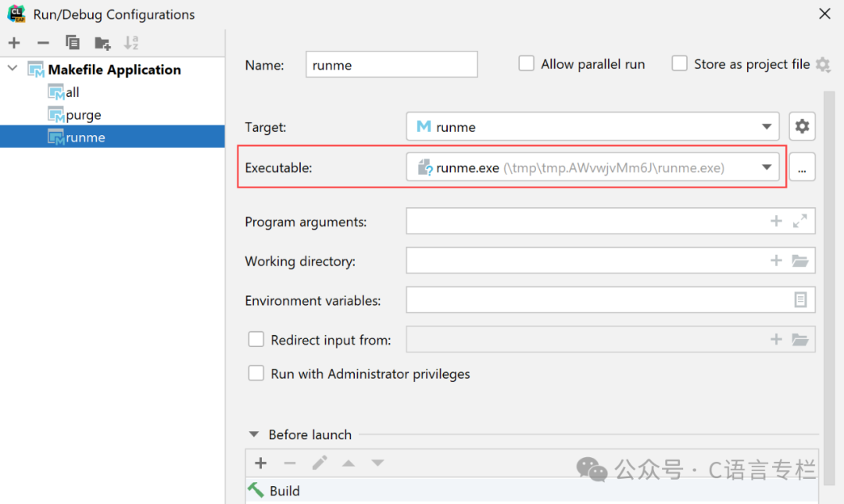Copy the selected configuration
The image size is (844, 504).
pos(72,42)
